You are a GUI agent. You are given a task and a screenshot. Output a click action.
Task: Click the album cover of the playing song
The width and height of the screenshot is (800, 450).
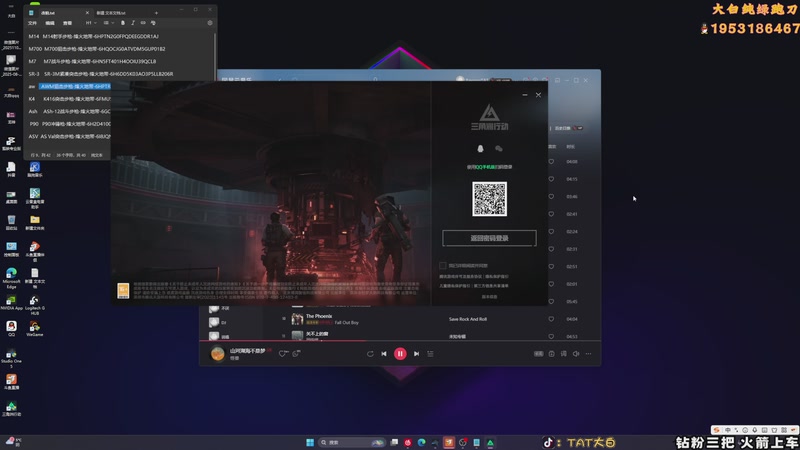coord(217,354)
